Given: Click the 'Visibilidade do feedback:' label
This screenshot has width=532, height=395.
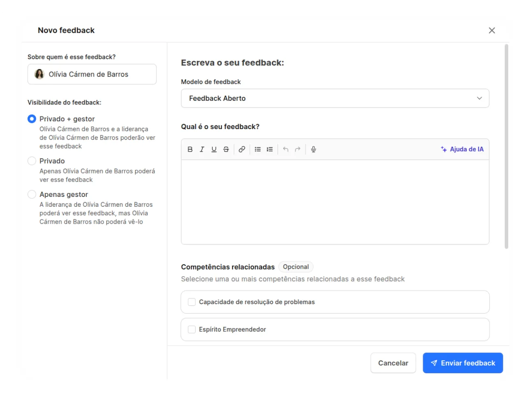Looking at the screenshot, I should pos(64,102).
